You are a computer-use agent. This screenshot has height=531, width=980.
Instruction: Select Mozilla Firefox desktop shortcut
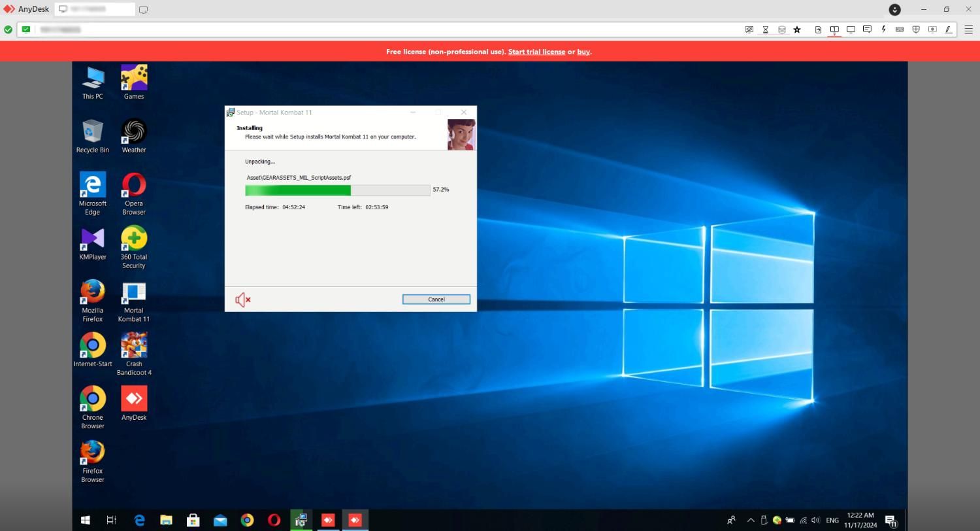[93, 301]
